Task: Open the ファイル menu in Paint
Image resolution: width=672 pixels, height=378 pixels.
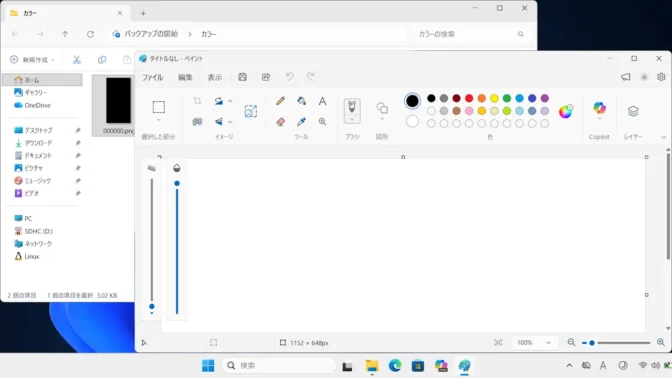Action: coord(153,77)
